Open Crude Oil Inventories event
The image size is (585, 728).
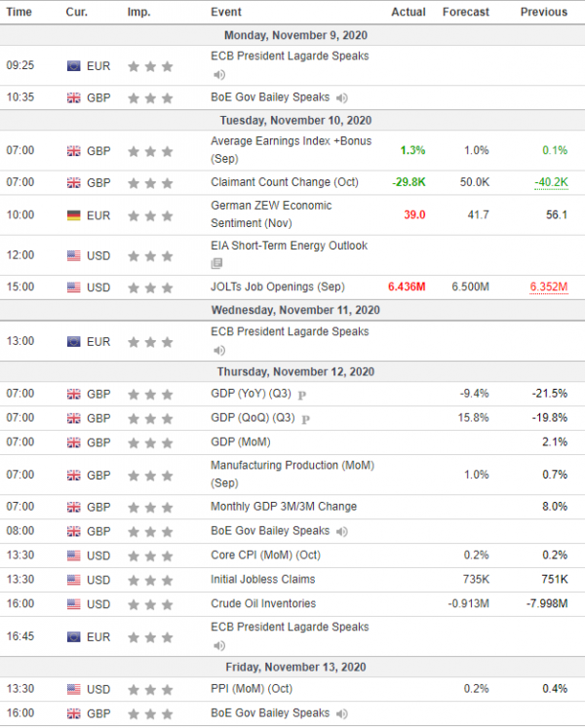[x=263, y=603]
